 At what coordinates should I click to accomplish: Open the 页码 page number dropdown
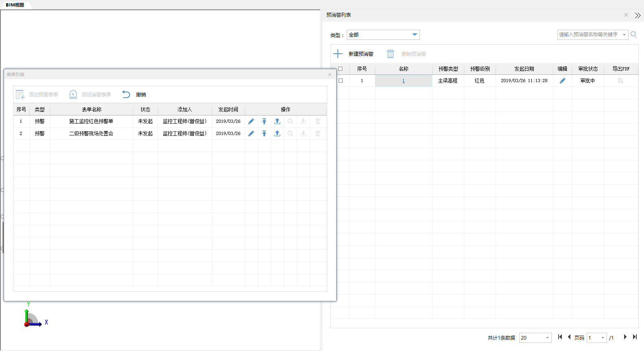pos(597,338)
